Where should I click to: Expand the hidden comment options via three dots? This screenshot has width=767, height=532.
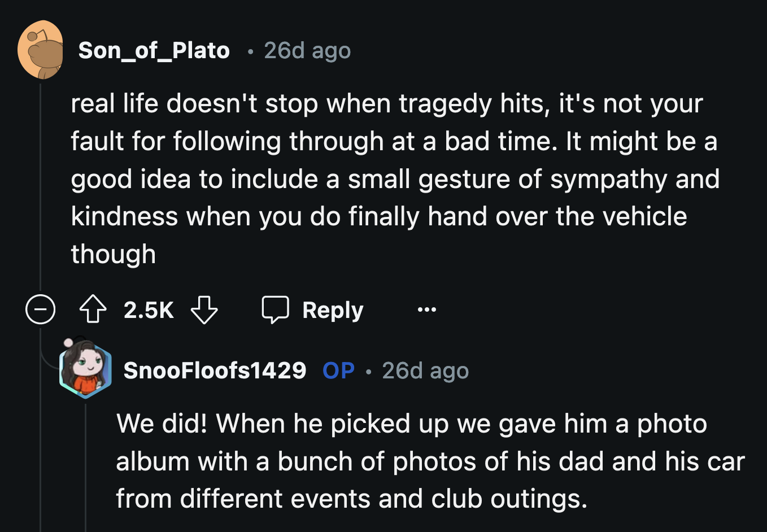pos(427,309)
